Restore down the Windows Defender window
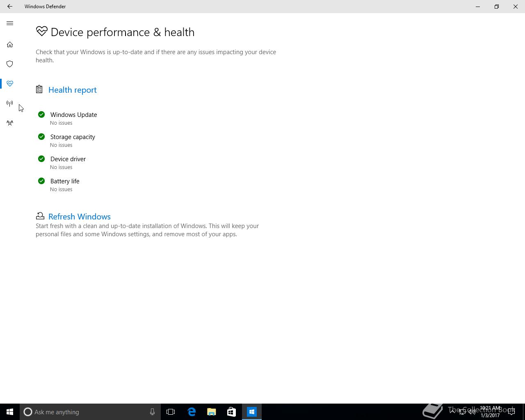Screen dimensions: 525x420 (497, 7)
